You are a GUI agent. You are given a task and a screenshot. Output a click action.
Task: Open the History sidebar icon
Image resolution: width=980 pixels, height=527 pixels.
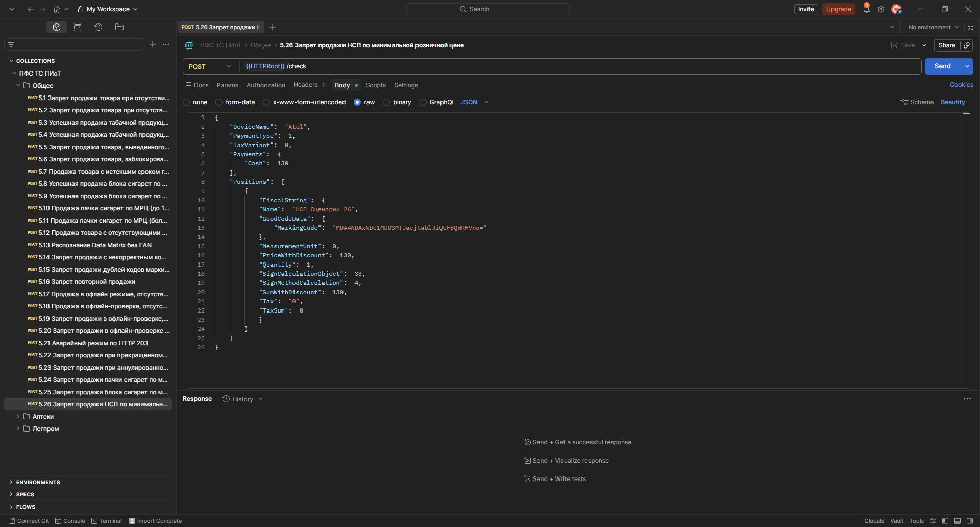coord(99,27)
